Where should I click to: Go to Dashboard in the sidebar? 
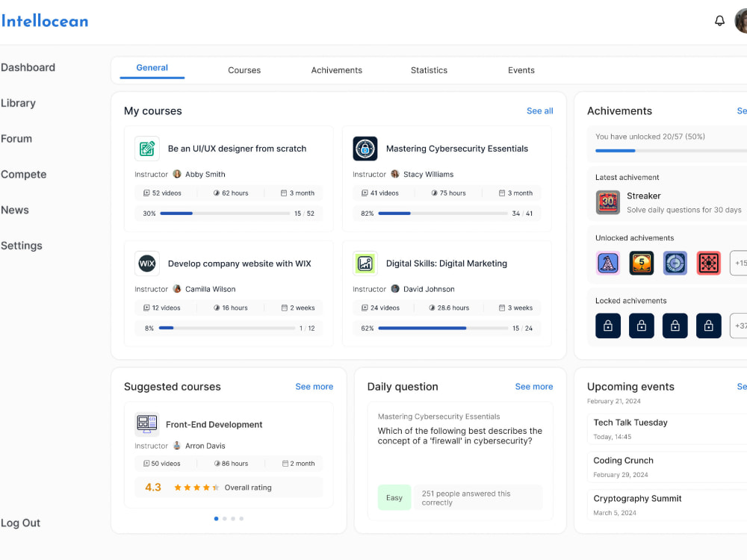tap(28, 68)
